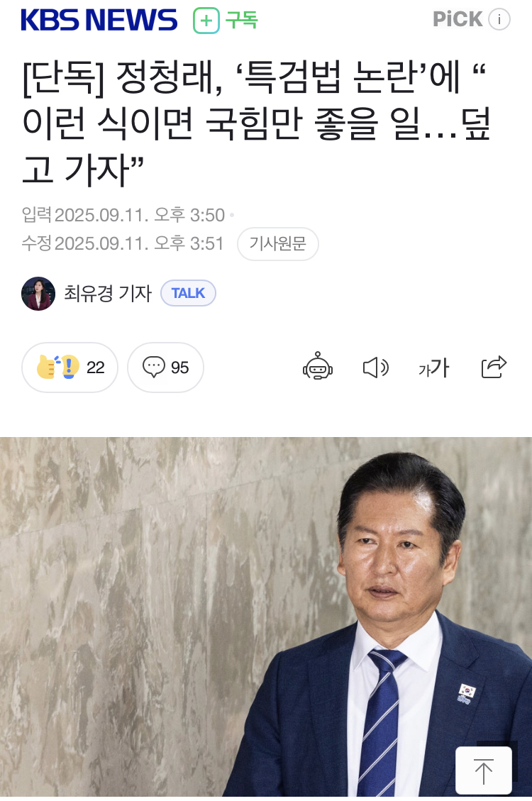Image resolution: width=532 pixels, height=801 pixels.
Task: Open the AI summary robot icon
Action: [x=318, y=366]
